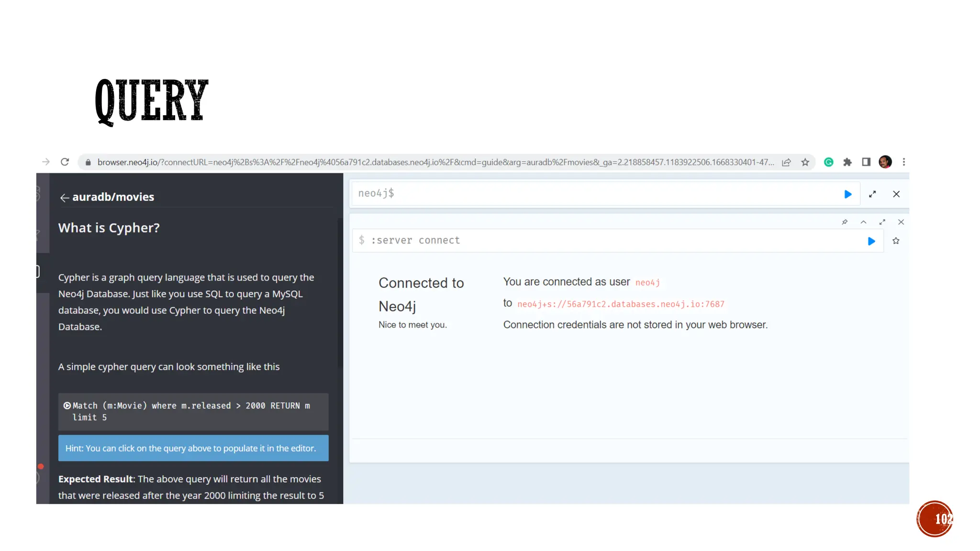Collapse the :server connect frame
Image resolution: width=980 pixels, height=551 pixels.
coord(863,222)
